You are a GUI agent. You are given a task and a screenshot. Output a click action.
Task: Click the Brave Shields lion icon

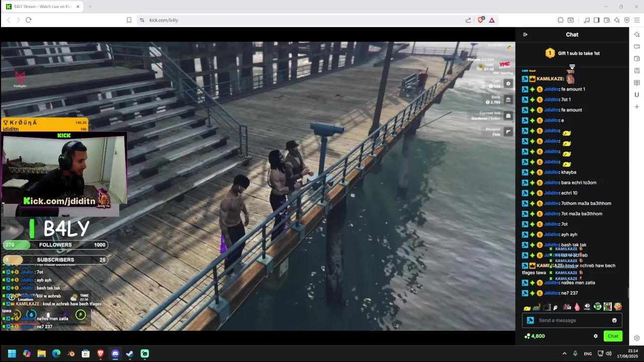481,20
